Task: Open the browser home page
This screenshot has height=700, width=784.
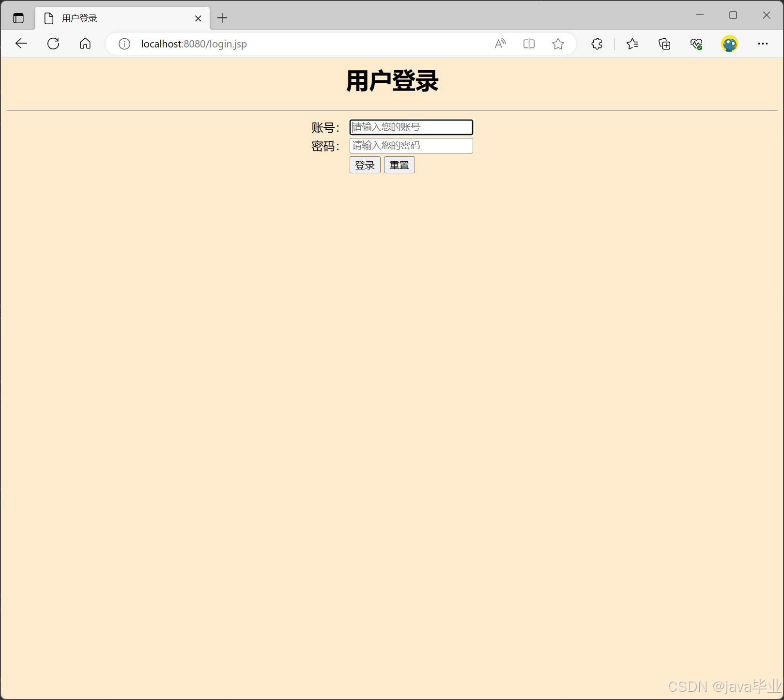Action: [85, 44]
